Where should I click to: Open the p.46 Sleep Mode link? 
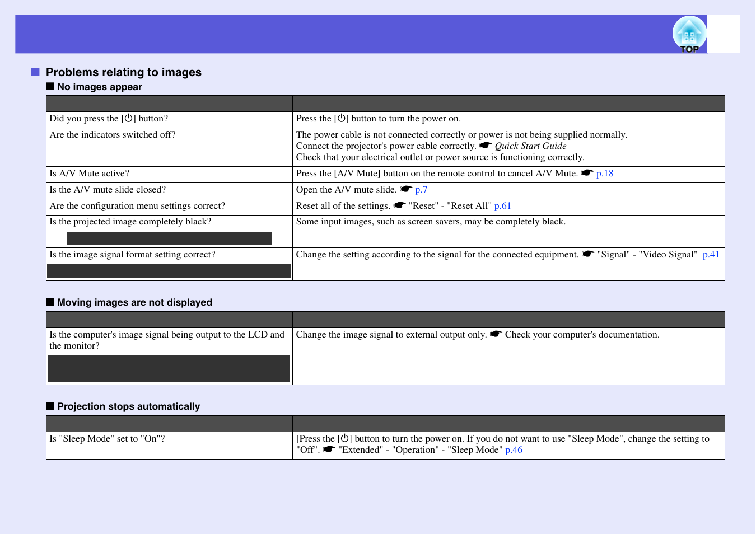(514, 450)
